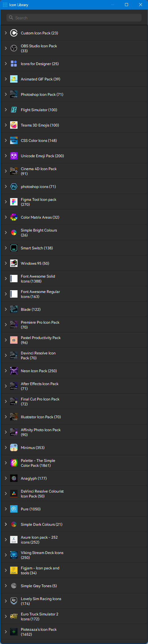Select "Neon Icon Pack (250)" label

(x=39, y=371)
